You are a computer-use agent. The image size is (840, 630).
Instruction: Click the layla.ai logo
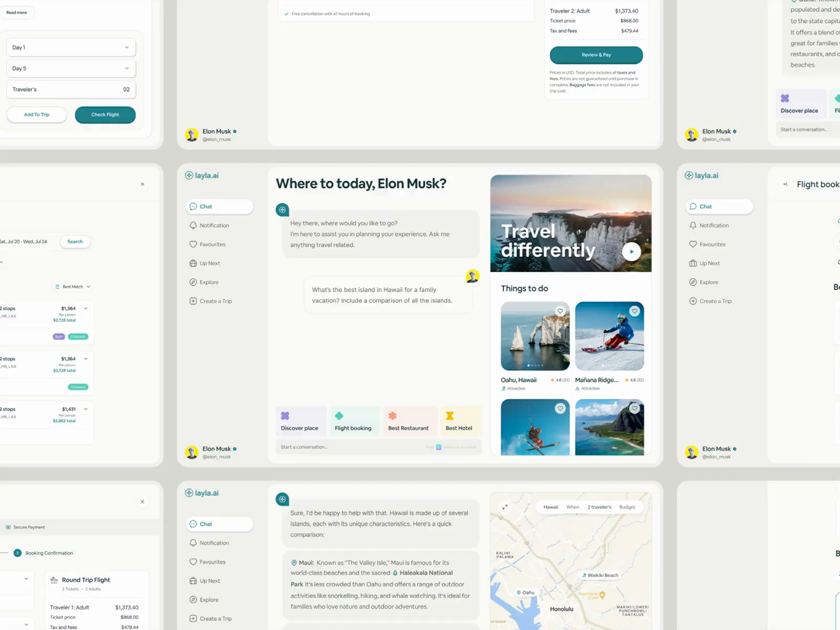pyautogui.click(x=201, y=175)
